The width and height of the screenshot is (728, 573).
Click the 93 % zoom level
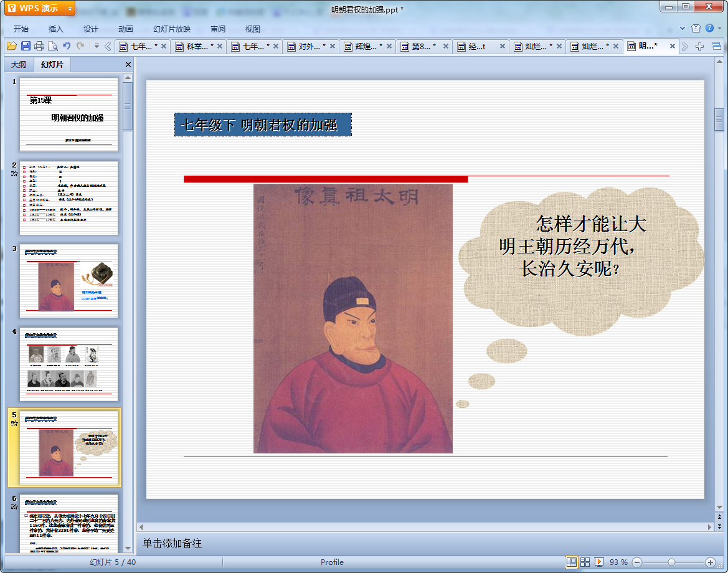click(x=618, y=562)
